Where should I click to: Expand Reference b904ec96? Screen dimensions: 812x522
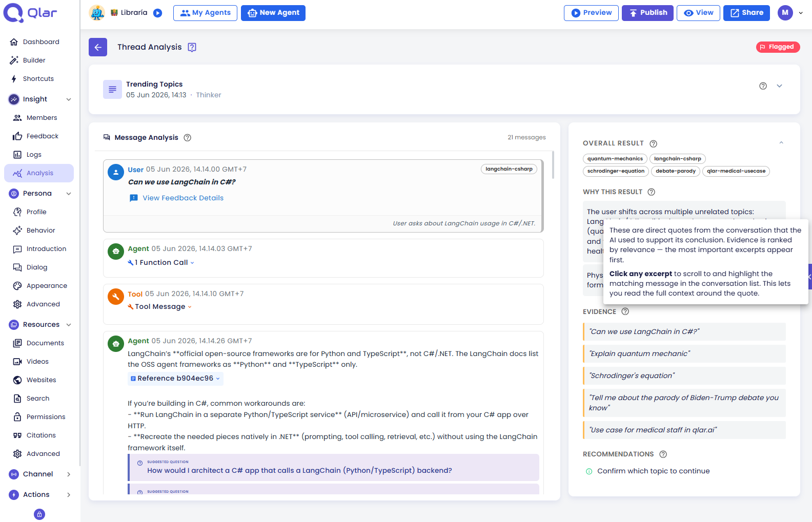tap(175, 379)
